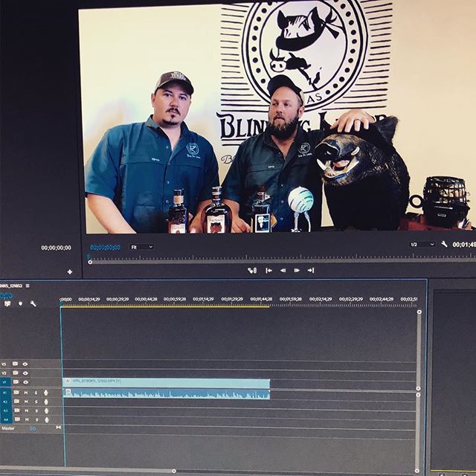This screenshot has height=476, width=476.
Task: Hide video track V1 with eye icon
Action: point(25,382)
